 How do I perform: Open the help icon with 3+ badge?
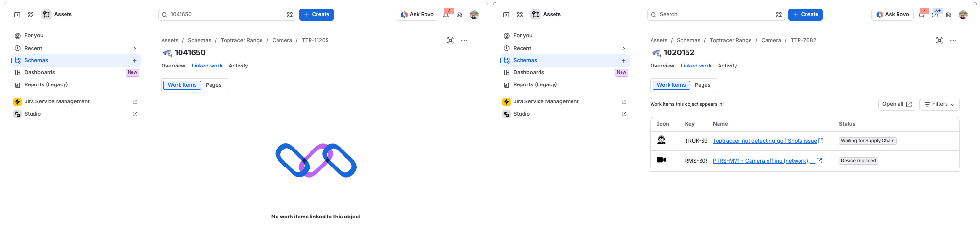[935, 15]
